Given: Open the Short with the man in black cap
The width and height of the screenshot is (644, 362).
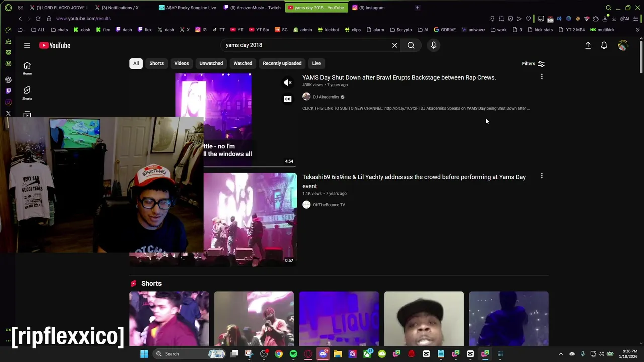Looking at the screenshot, I should [x=424, y=319].
